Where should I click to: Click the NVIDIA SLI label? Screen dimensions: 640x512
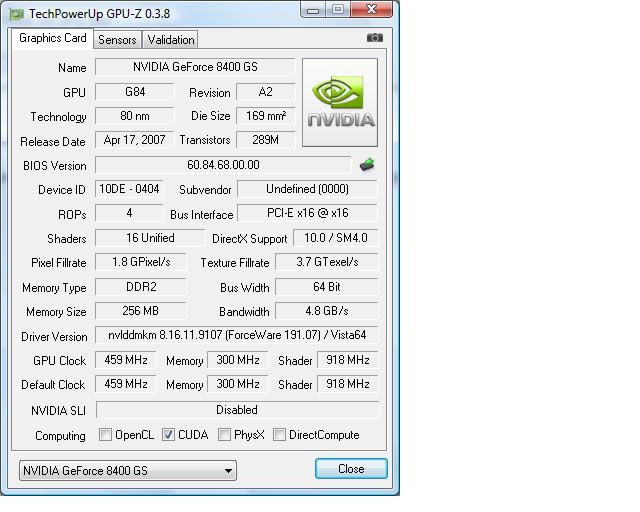click(x=58, y=411)
